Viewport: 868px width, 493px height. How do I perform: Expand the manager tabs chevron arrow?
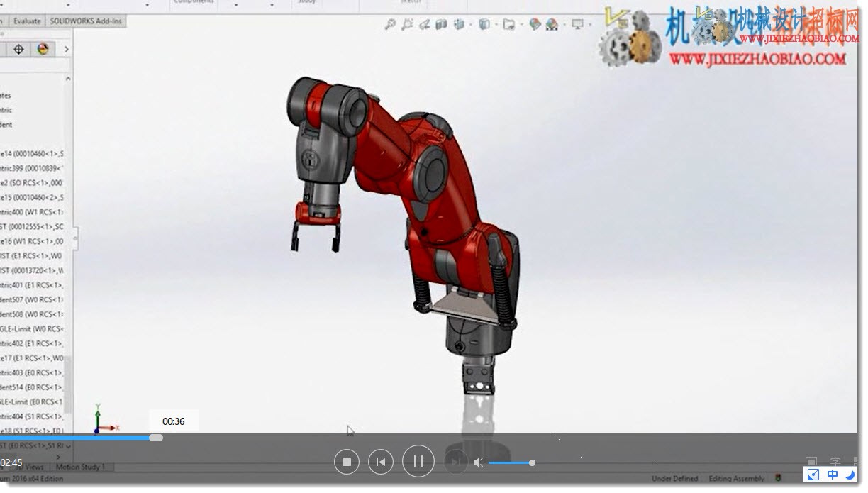66,49
